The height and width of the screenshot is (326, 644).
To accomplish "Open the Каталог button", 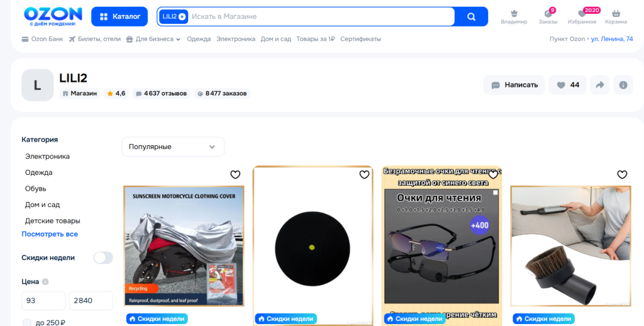I will pos(119,16).
